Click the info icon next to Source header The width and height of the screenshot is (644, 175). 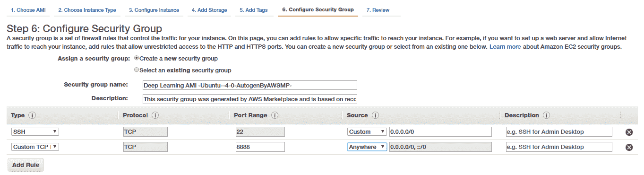[376, 115]
